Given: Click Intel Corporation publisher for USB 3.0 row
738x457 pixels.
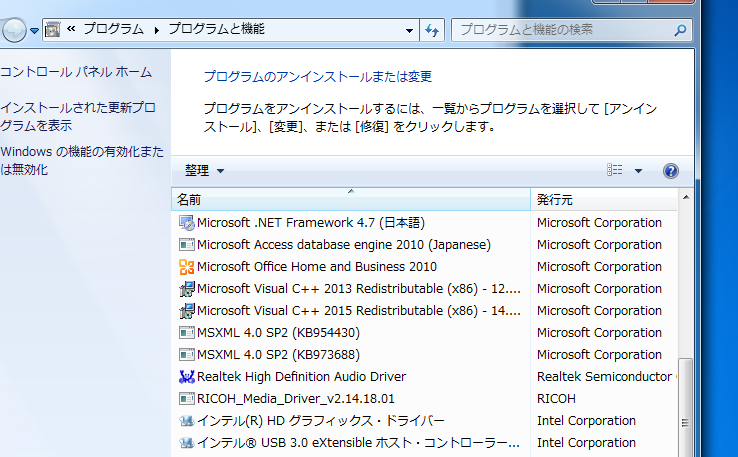Looking at the screenshot, I should point(586,443).
